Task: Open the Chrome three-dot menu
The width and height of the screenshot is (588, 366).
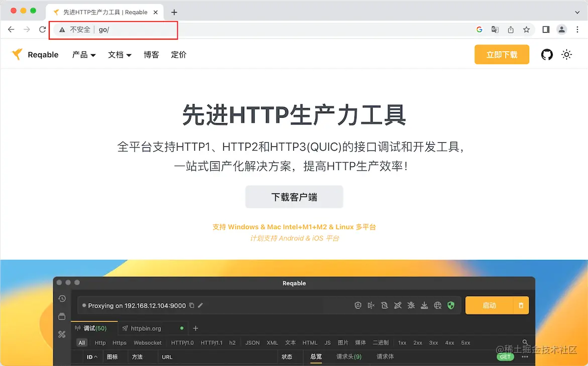Action: [577, 29]
